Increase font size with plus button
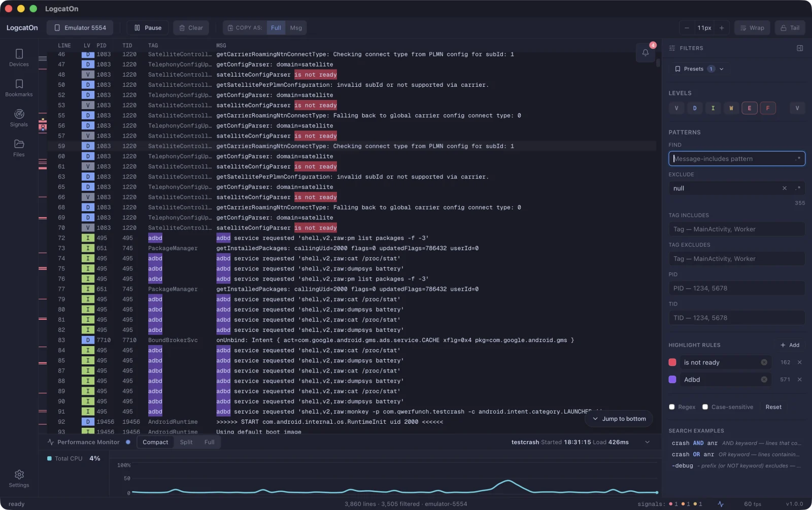 click(x=722, y=28)
